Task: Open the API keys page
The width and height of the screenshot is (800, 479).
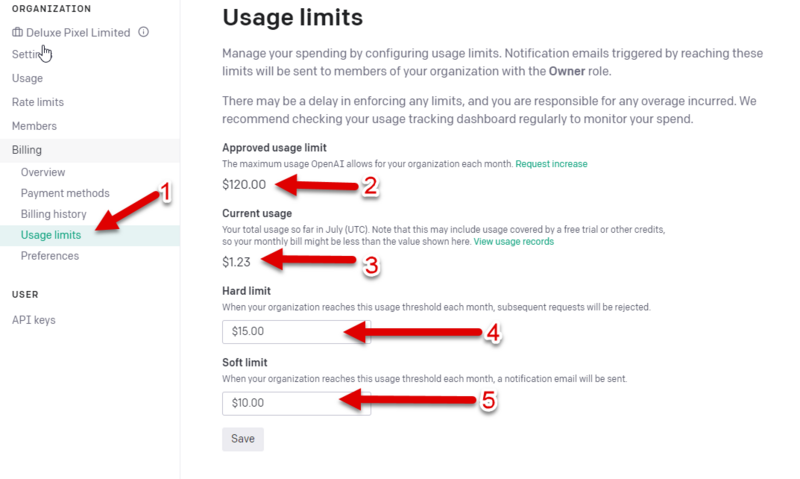Action: [x=34, y=320]
